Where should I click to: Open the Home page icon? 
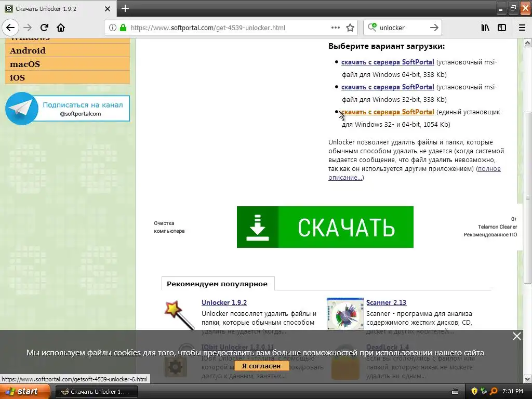pos(61,28)
